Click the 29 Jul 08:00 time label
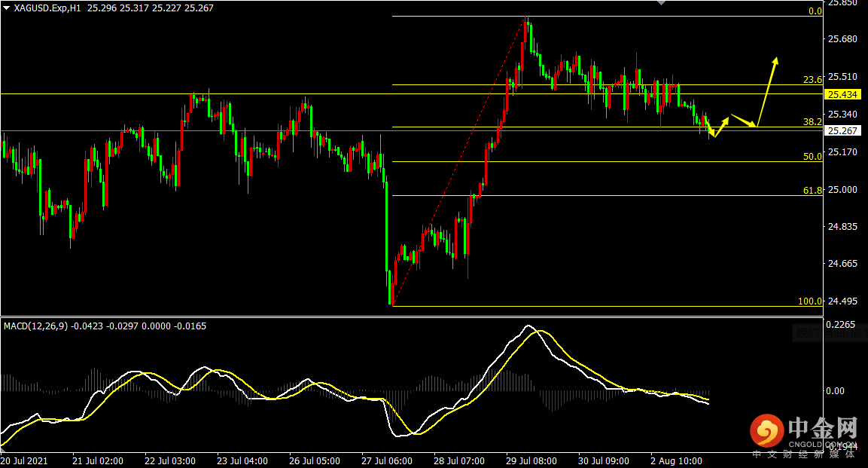Viewport: 868px width, 468px height. pos(531,460)
